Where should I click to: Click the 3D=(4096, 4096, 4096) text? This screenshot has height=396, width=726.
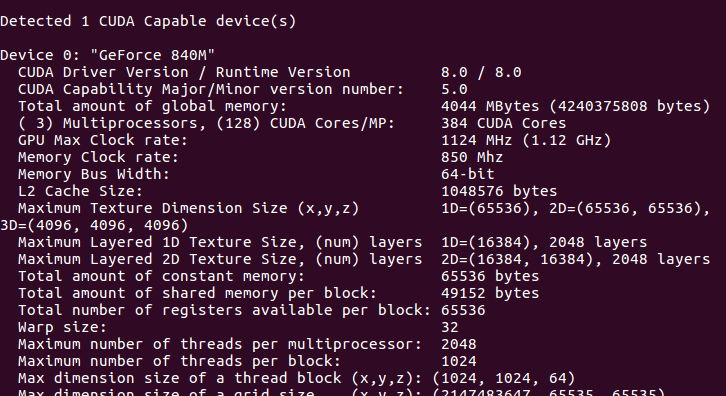pyautogui.click(x=94, y=225)
